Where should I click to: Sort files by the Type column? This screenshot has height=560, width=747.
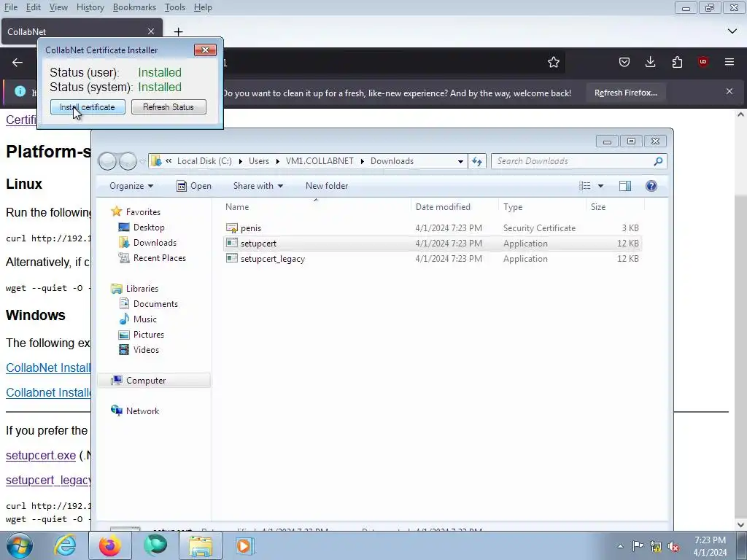(x=513, y=207)
